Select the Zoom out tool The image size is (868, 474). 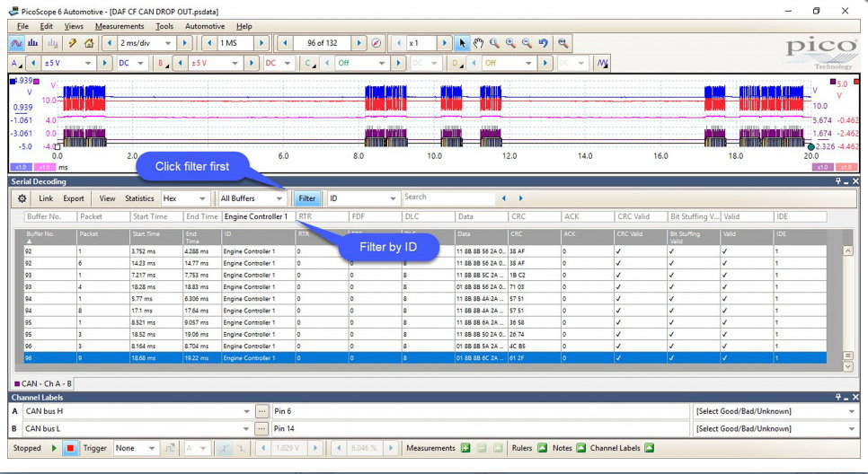527,43
